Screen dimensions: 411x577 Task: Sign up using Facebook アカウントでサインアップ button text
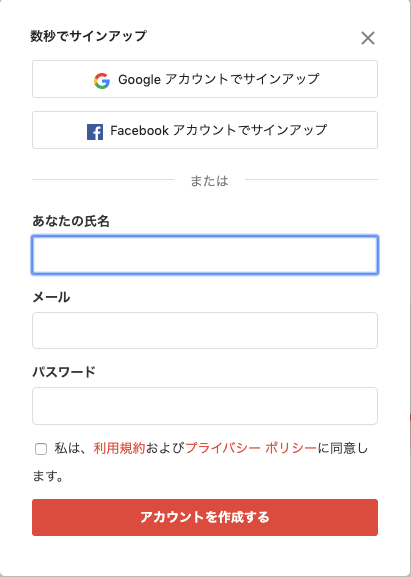(219, 130)
